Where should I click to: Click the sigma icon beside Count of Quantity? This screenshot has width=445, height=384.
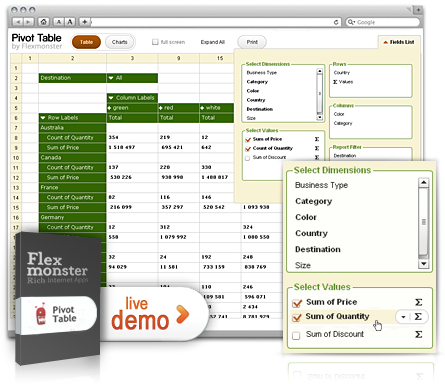[x=317, y=148]
